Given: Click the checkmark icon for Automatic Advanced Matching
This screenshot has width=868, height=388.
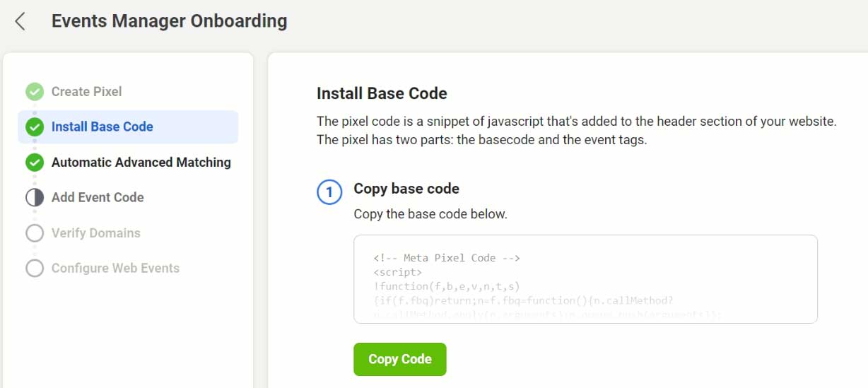Looking at the screenshot, I should click(x=35, y=163).
